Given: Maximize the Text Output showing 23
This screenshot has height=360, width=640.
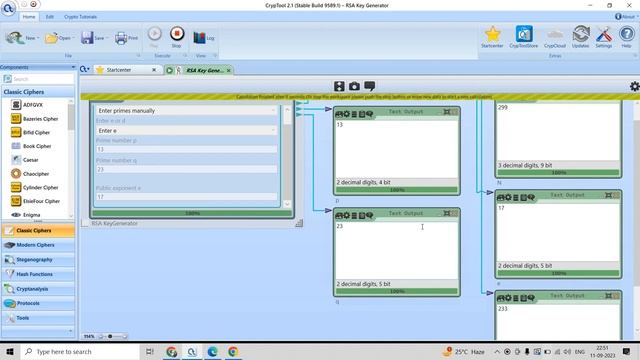Looking at the screenshot, I should click(447, 213).
